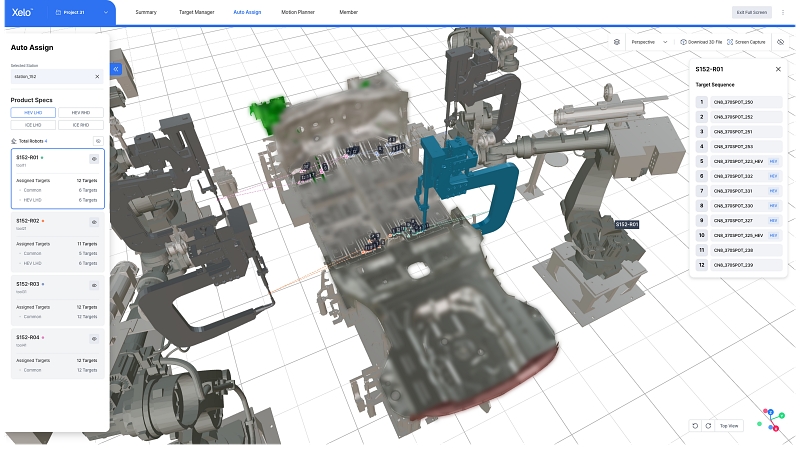Select ICE RHD product spec

coord(81,125)
